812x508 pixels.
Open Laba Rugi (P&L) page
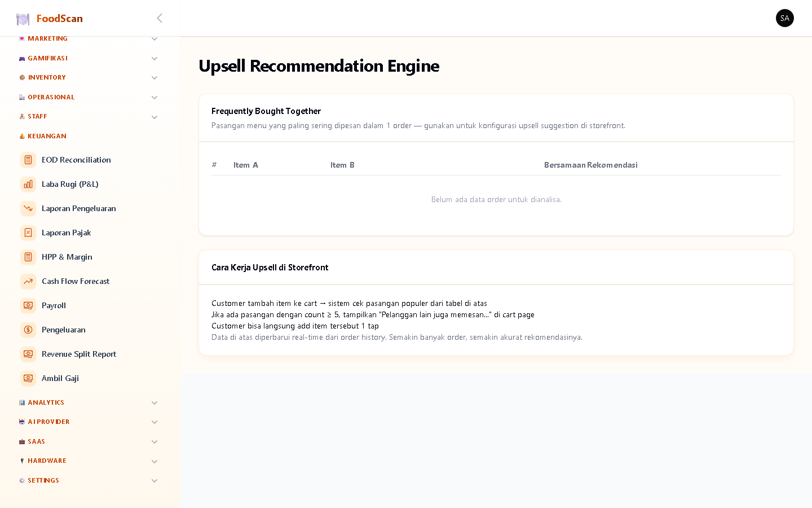[x=90, y=184]
